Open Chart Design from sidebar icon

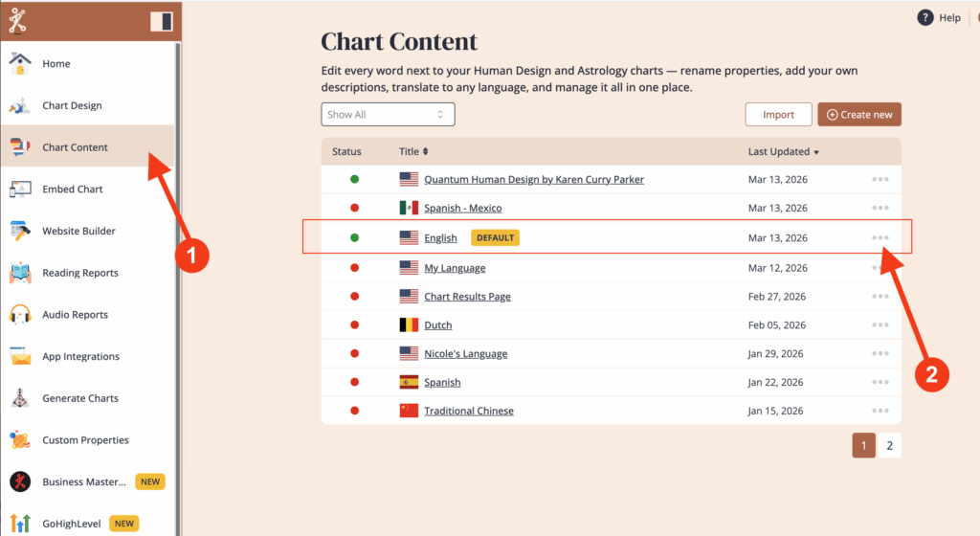coord(20,106)
